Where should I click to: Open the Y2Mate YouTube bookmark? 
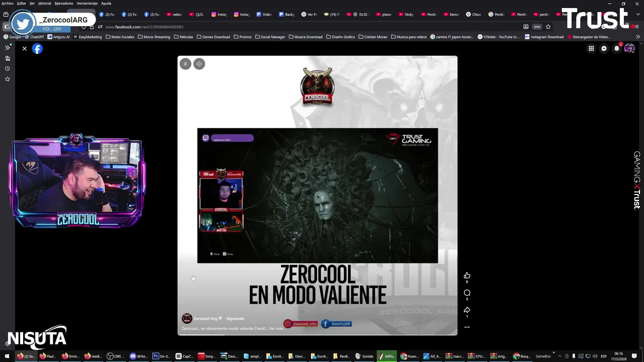499,37
